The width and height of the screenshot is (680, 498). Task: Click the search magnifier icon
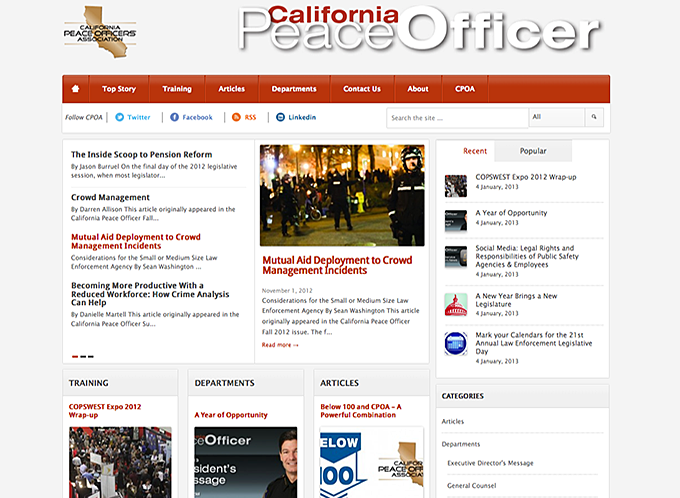click(x=595, y=117)
